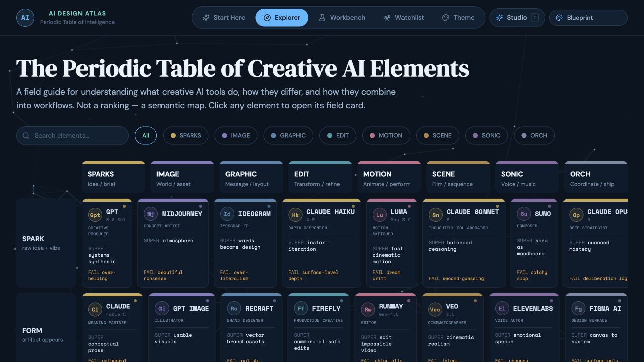
Task: Click the Sn Claude Sonnet symbol badge
Action: tap(436, 215)
